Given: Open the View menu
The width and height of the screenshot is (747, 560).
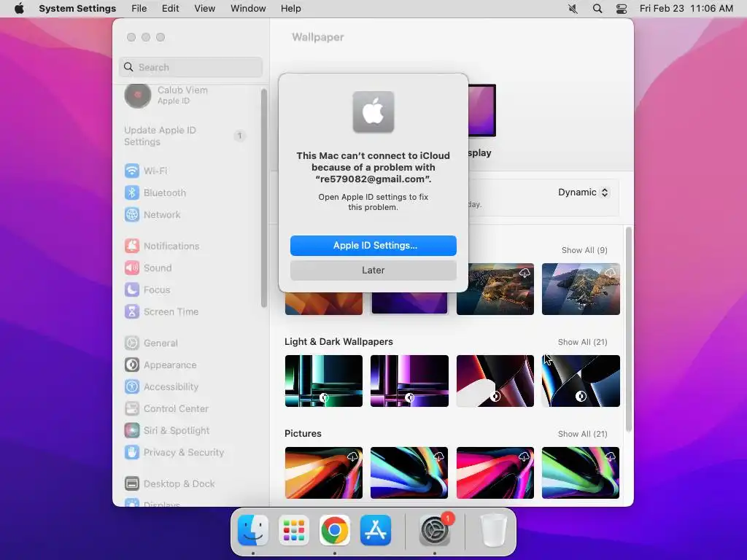Looking at the screenshot, I should tap(204, 9).
